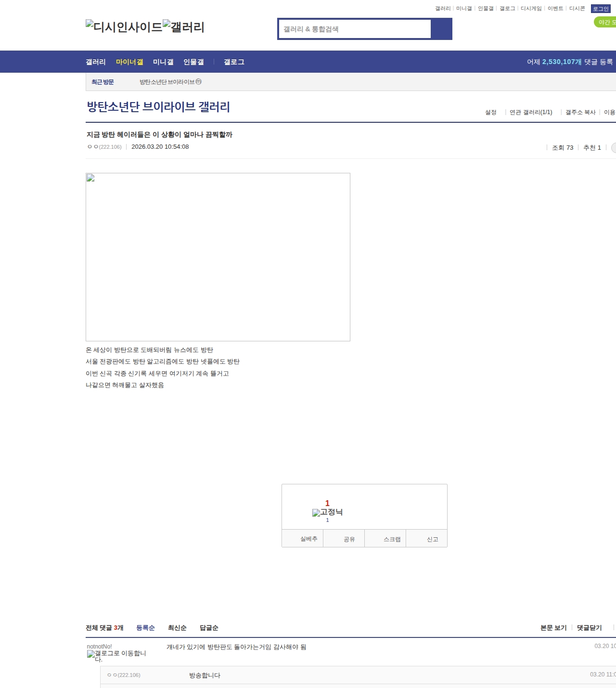Click the 실베추 button
616x688 pixels.
(x=302, y=538)
